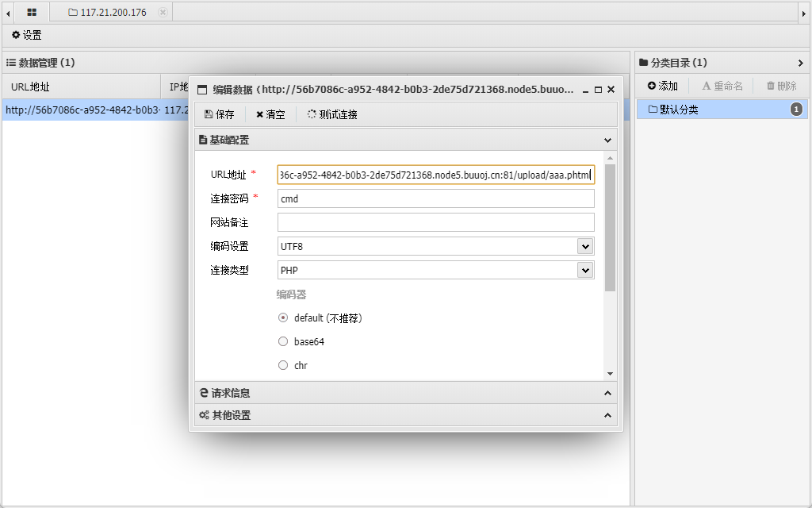The width and height of the screenshot is (812, 508).
Task: Open the 设置 gear settings
Action: pyautogui.click(x=26, y=36)
